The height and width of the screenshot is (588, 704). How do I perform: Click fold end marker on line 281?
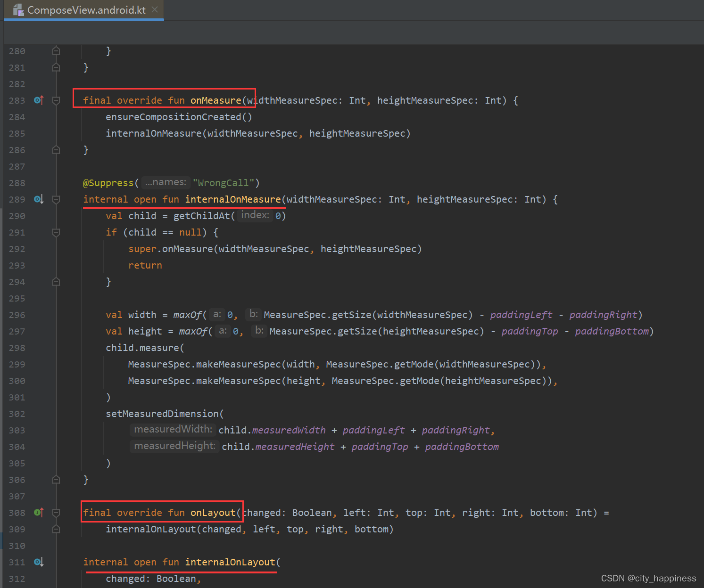pos(56,67)
